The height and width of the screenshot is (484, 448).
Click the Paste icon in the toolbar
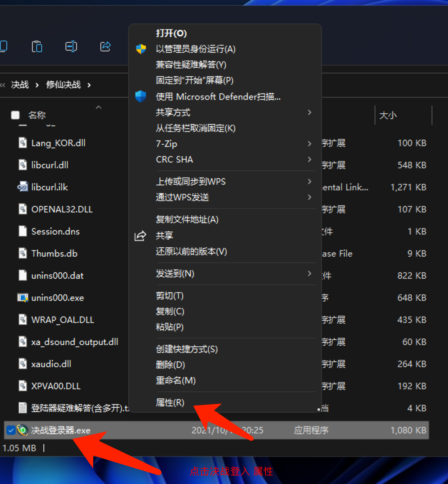pyautogui.click(x=37, y=47)
